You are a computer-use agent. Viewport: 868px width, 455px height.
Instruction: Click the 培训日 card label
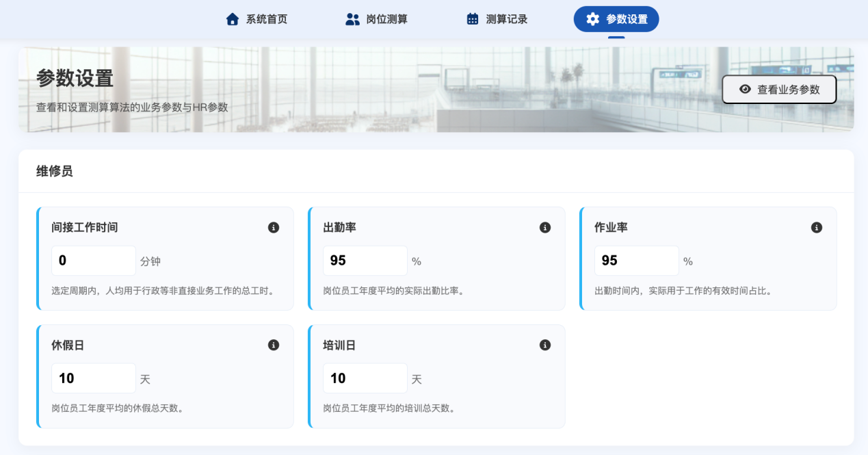click(339, 346)
